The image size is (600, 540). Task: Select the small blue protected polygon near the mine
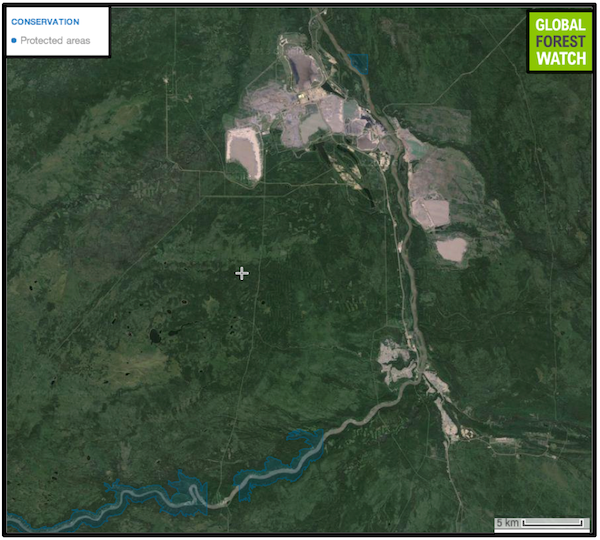tap(359, 63)
